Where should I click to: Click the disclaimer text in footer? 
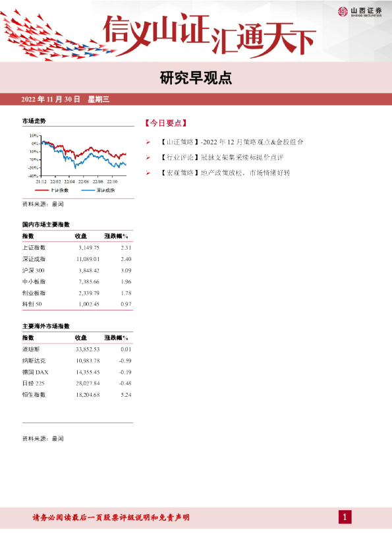(111, 517)
